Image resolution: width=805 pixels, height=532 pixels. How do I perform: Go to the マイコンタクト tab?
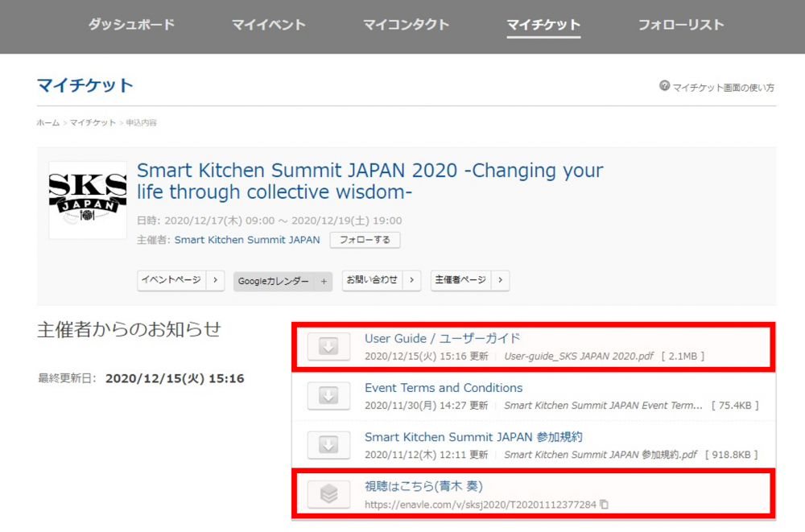tap(406, 25)
